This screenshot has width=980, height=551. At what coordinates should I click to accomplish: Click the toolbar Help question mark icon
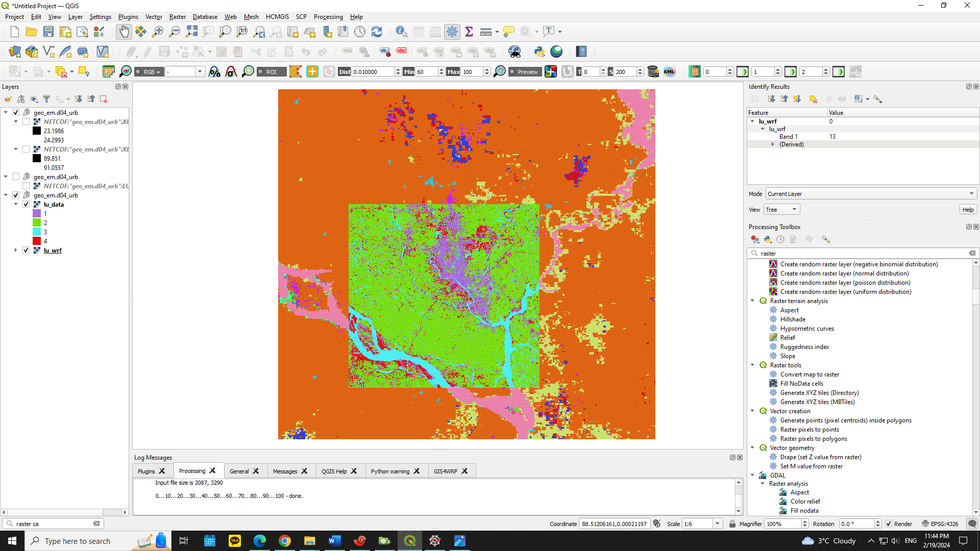point(582,52)
